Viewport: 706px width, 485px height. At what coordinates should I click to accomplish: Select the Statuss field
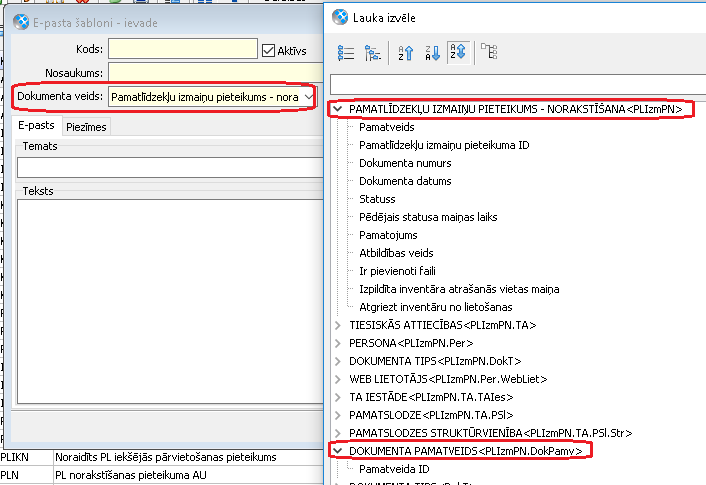click(377, 199)
